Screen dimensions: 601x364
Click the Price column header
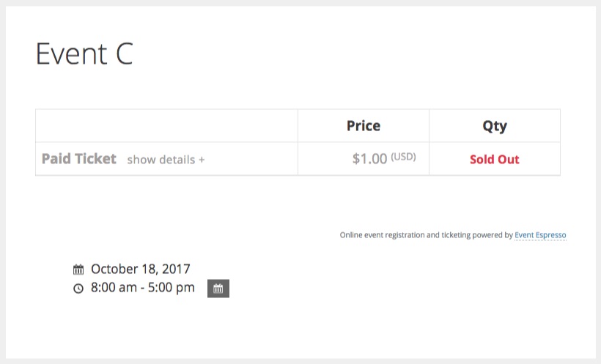pos(364,126)
